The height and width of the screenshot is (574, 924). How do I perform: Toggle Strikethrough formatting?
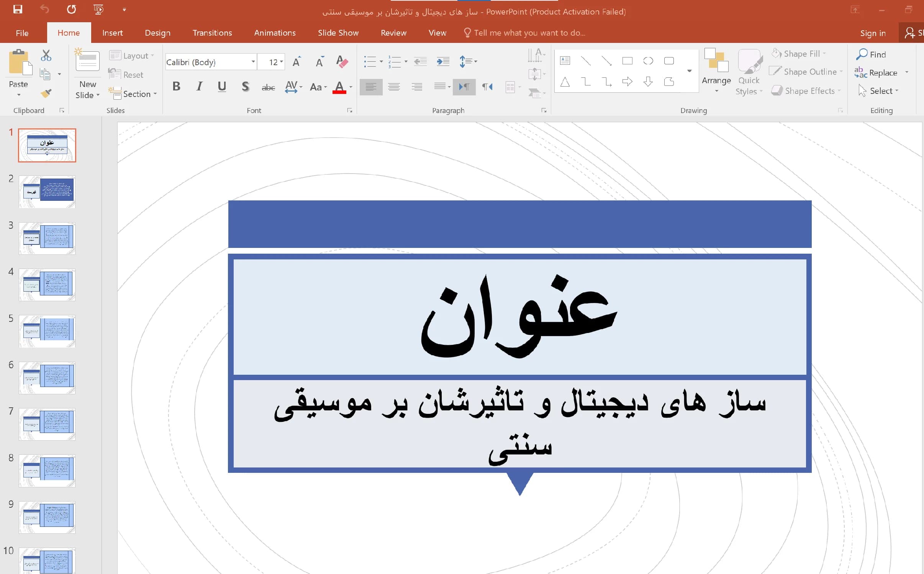[x=268, y=87]
